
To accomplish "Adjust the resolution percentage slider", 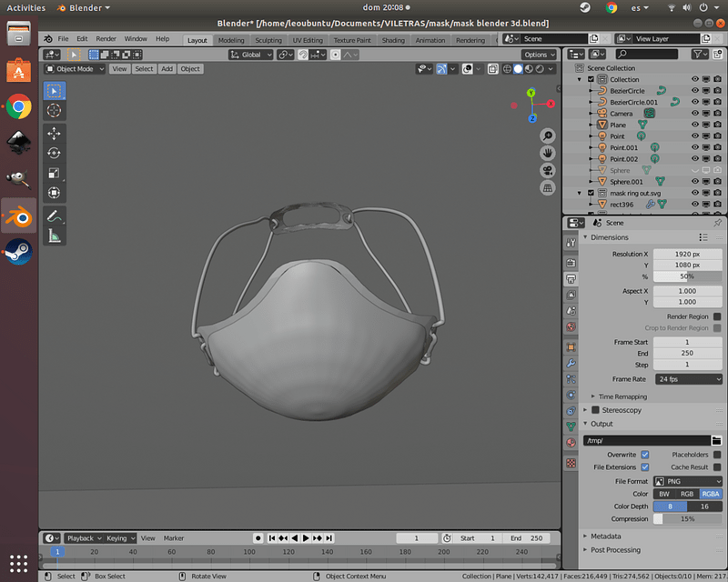I will [x=688, y=276].
